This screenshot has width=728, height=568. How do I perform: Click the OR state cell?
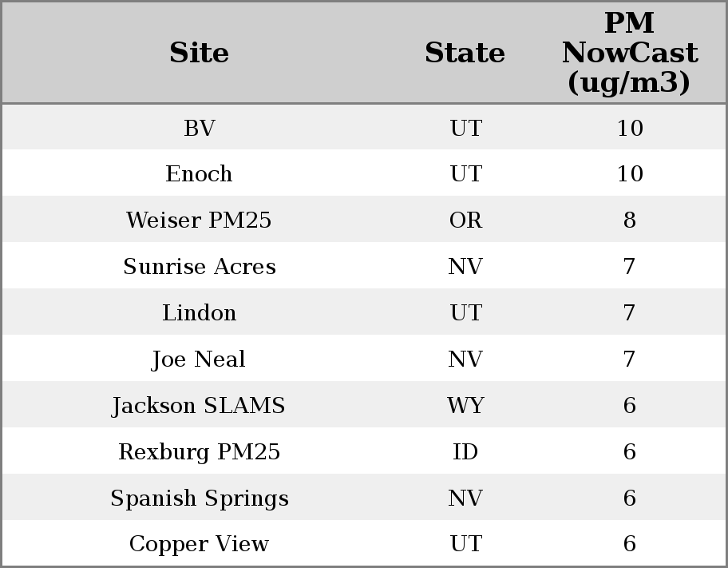pyautogui.click(x=465, y=220)
